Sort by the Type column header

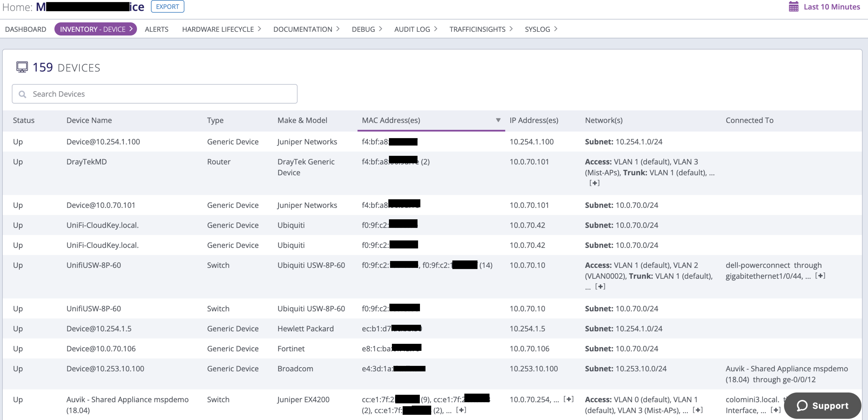click(x=215, y=120)
